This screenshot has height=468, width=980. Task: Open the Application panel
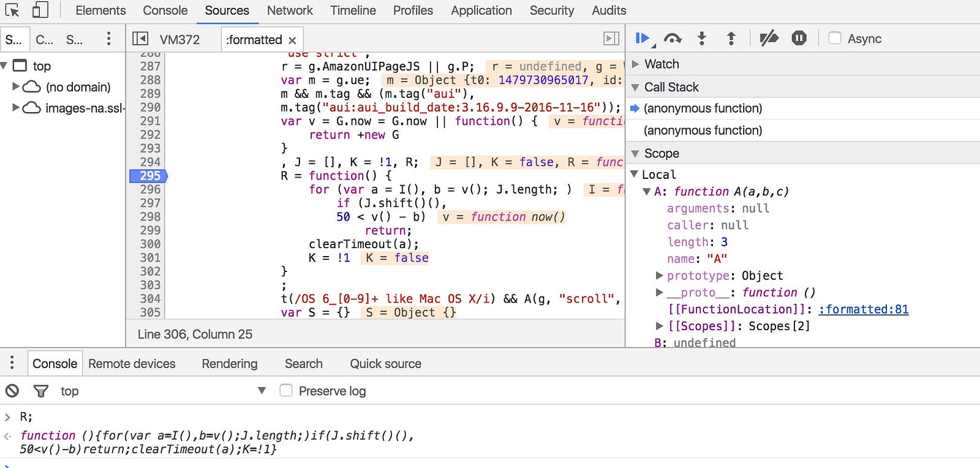[x=481, y=10]
